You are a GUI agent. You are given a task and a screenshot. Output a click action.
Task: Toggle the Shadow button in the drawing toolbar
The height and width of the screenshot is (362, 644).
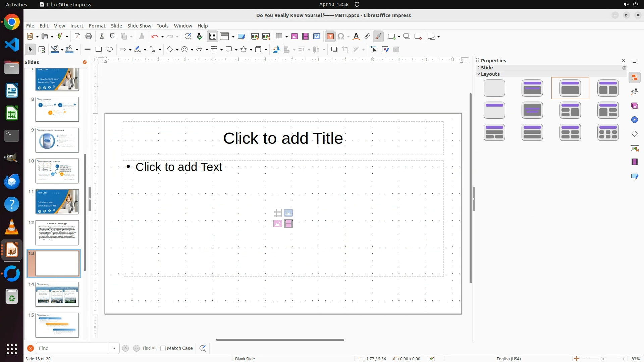[334, 50]
